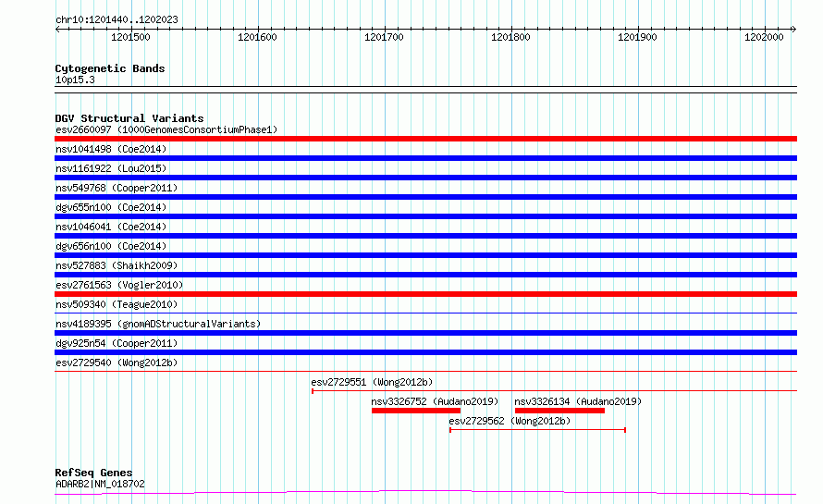Select the nsv1041498 (Coe2014) label
The height and width of the screenshot is (504, 823).
click(111, 149)
